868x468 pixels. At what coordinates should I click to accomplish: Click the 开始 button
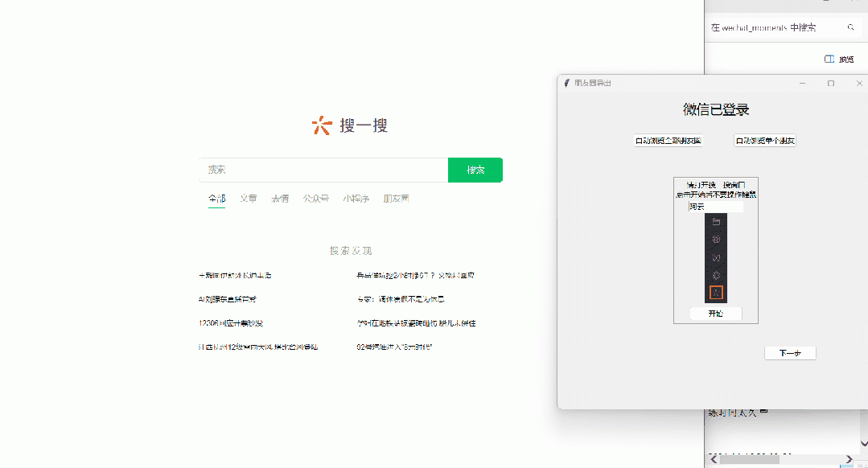point(715,314)
